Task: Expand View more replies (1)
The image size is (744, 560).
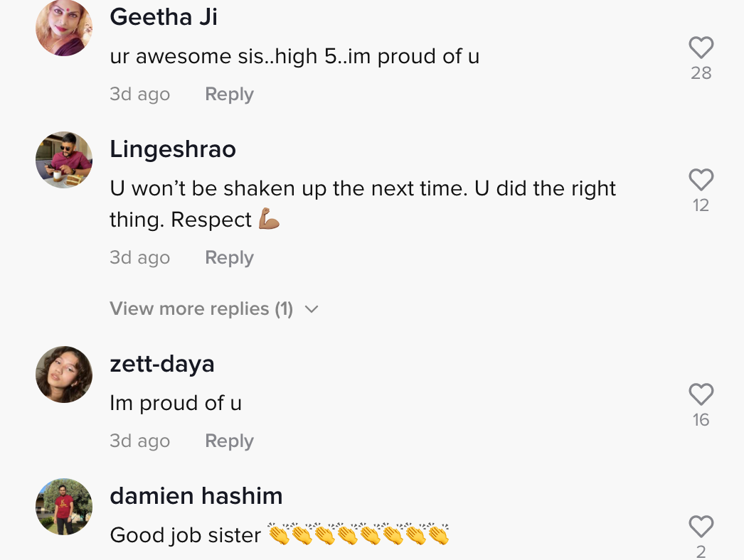Action: 201,309
